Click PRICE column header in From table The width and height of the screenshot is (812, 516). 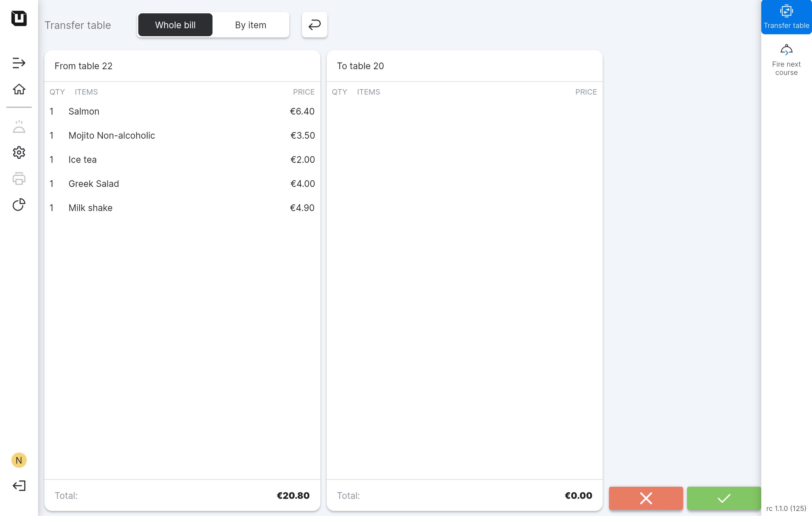point(304,92)
